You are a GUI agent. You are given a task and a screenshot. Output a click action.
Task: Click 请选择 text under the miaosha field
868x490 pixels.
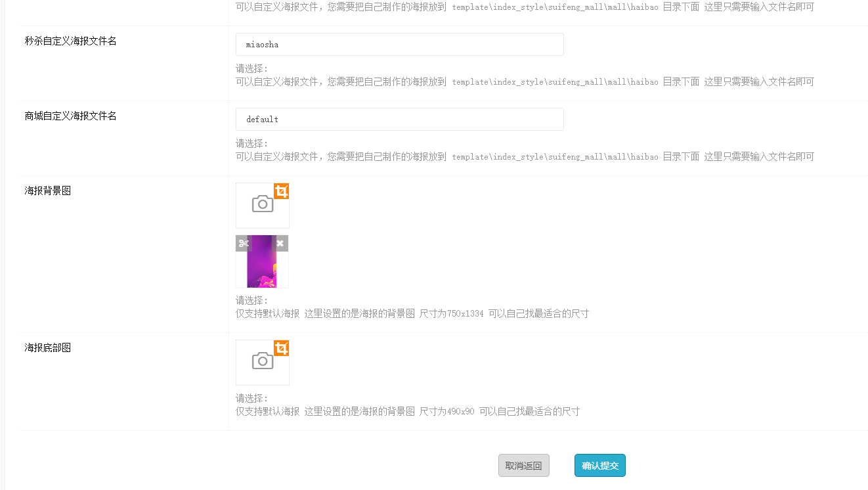pyautogui.click(x=252, y=69)
